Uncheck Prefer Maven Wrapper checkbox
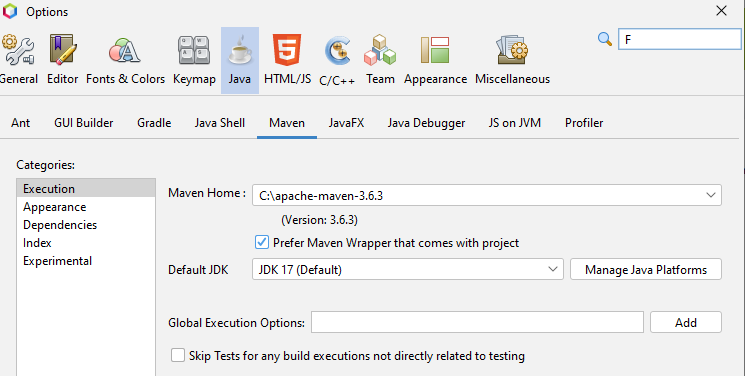Image resolution: width=745 pixels, height=376 pixels. [x=262, y=242]
